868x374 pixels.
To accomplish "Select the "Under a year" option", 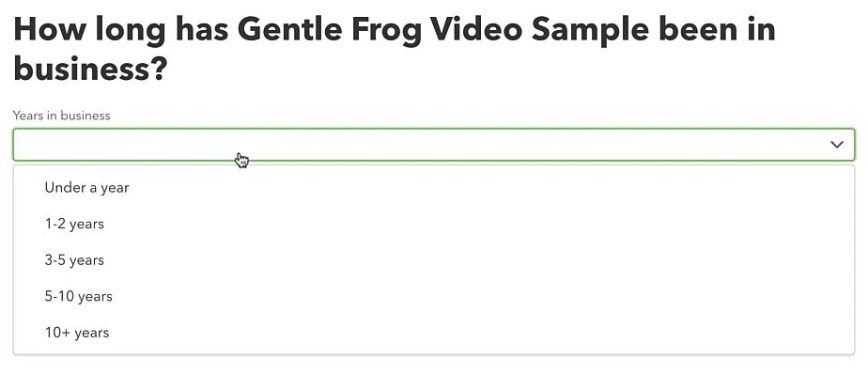I will pos(434,187).
